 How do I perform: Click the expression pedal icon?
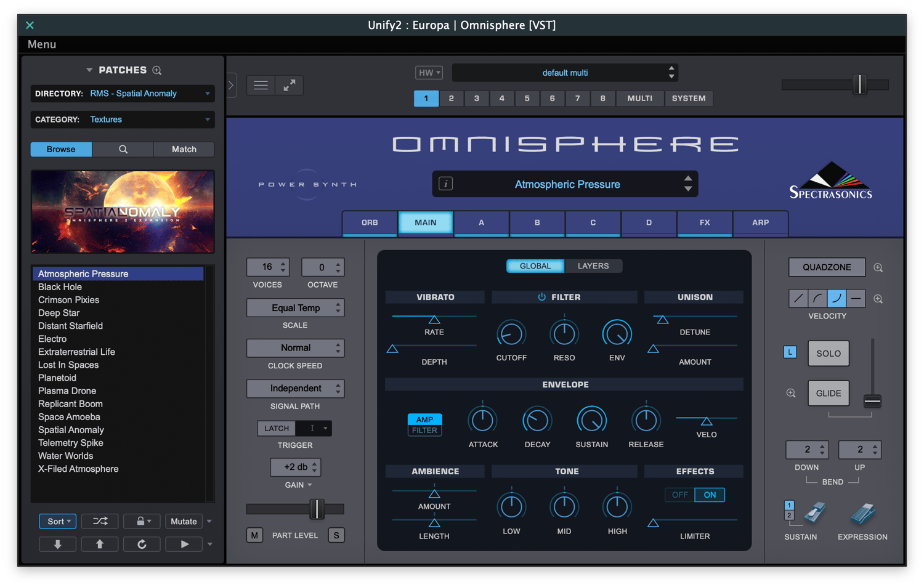coord(862,514)
